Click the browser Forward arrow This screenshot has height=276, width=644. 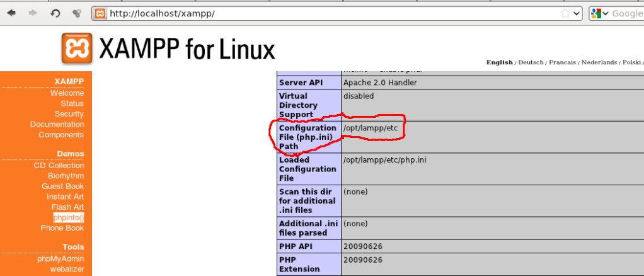33,13
